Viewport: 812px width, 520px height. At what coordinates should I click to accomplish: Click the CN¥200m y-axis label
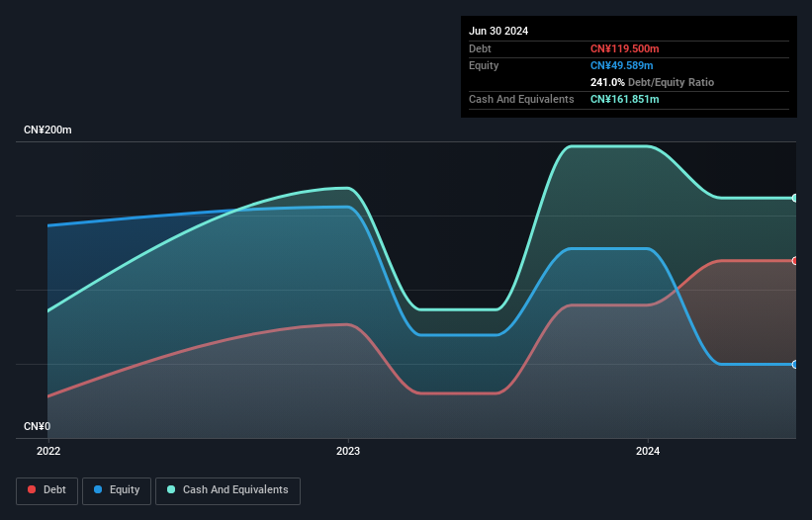[47, 130]
